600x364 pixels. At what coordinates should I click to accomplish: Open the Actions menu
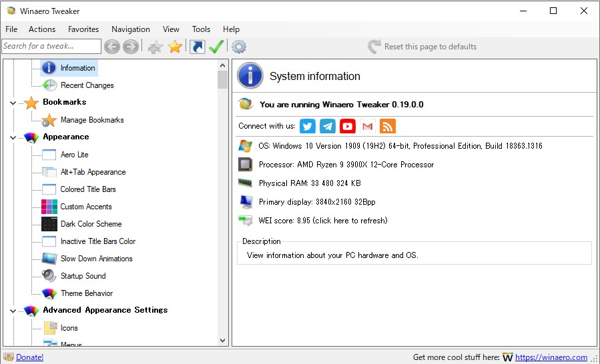click(x=42, y=29)
